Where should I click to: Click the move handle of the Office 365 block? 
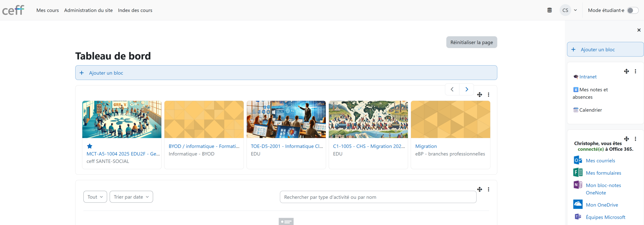626,139
